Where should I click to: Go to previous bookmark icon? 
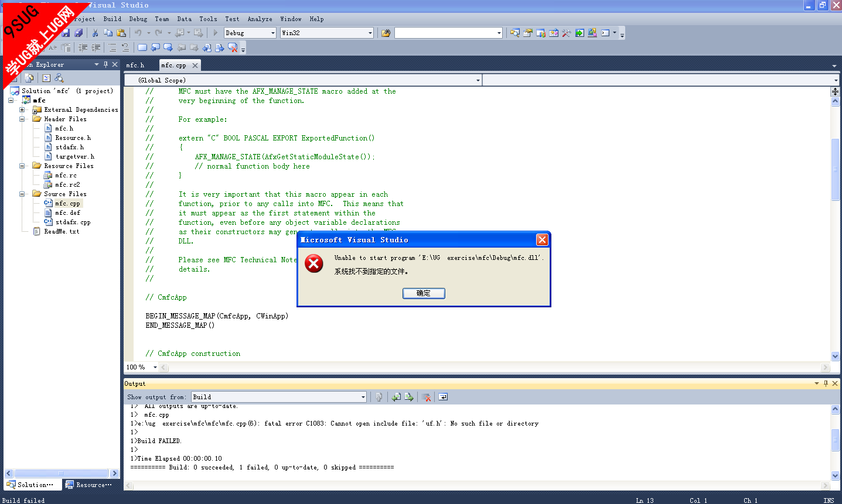[155, 47]
